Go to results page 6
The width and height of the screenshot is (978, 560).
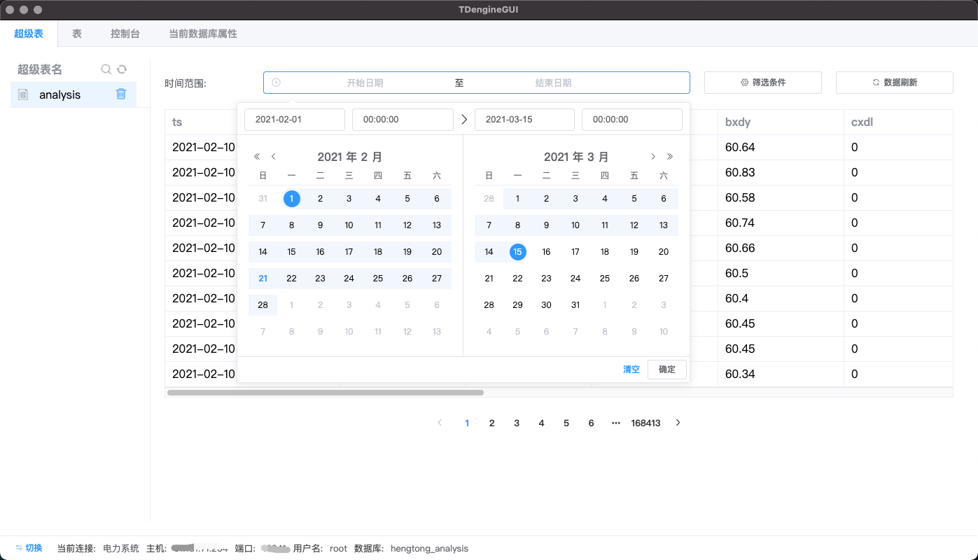click(x=591, y=423)
